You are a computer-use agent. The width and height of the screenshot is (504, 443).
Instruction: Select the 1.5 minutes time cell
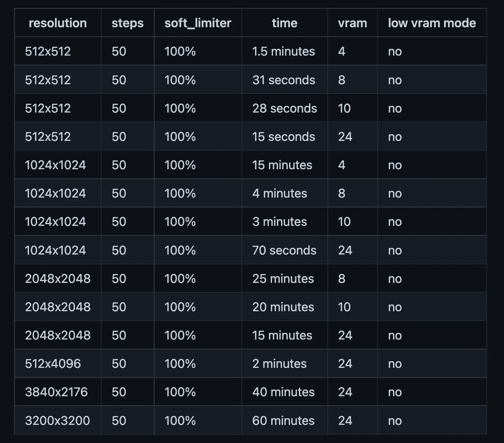pyautogui.click(x=284, y=51)
